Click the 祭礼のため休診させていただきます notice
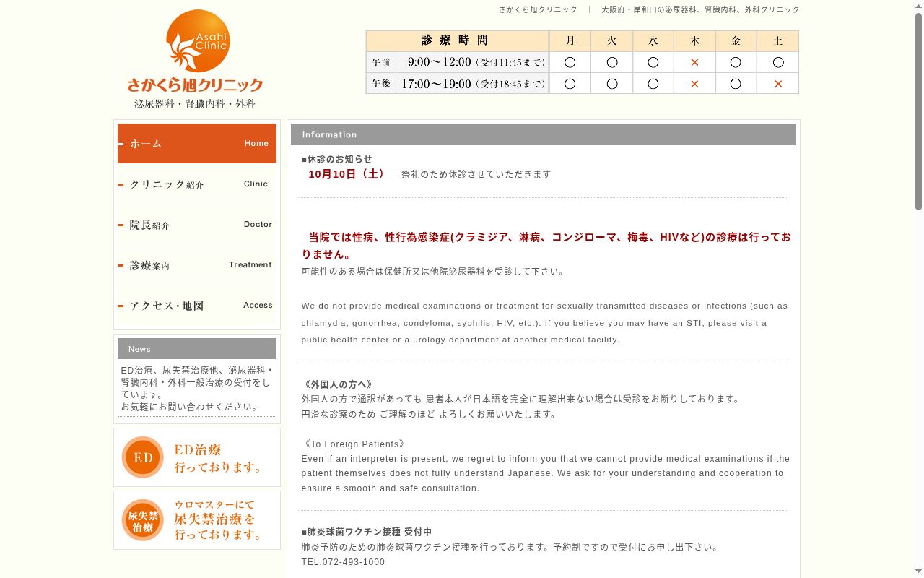 tap(476, 174)
